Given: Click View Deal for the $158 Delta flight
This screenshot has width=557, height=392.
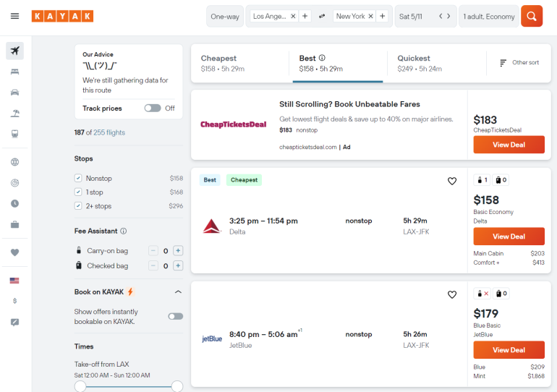Looking at the screenshot, I should pyautogui.click(x=509, y=237).
